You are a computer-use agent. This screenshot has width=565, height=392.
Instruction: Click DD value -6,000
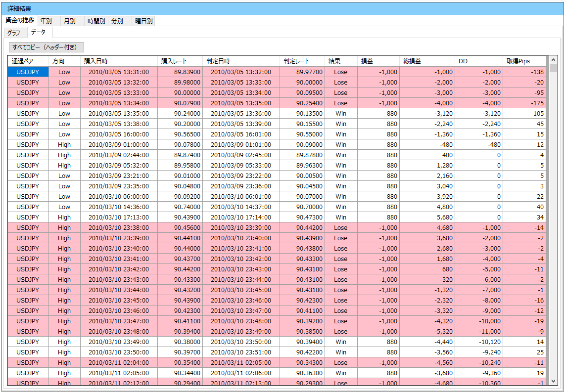(x=479, y=280)
